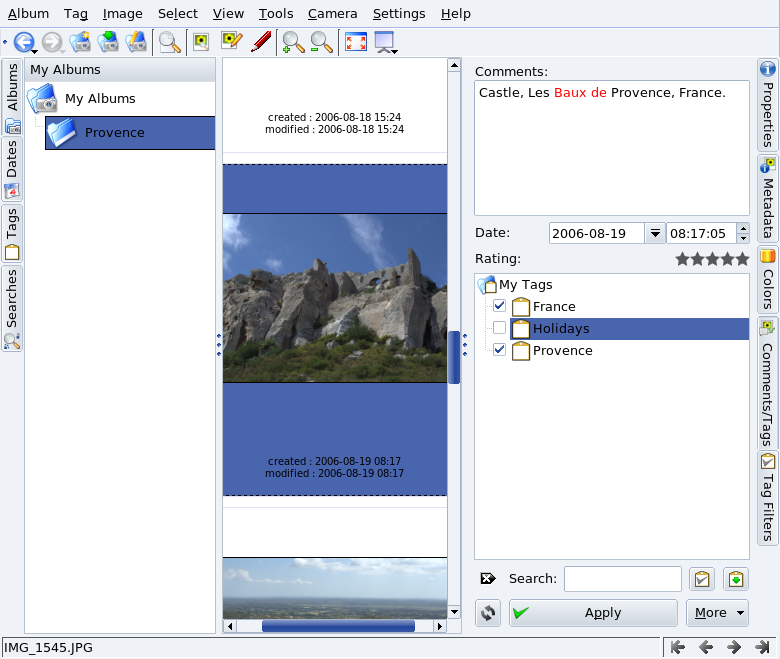Open the image editor pencil icon
780x659 pixels.
(x=261, y=42)
